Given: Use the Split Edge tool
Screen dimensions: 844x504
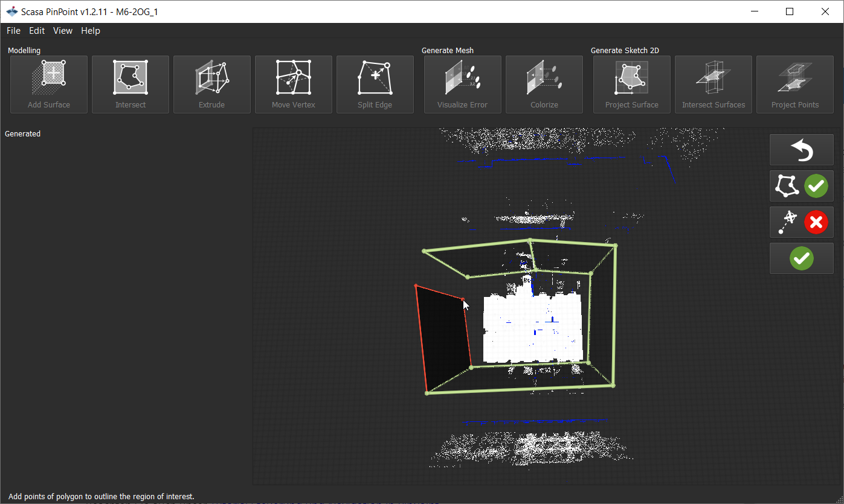Looking at the screenshot, I should pyautogui.click(x=375, y=85).
